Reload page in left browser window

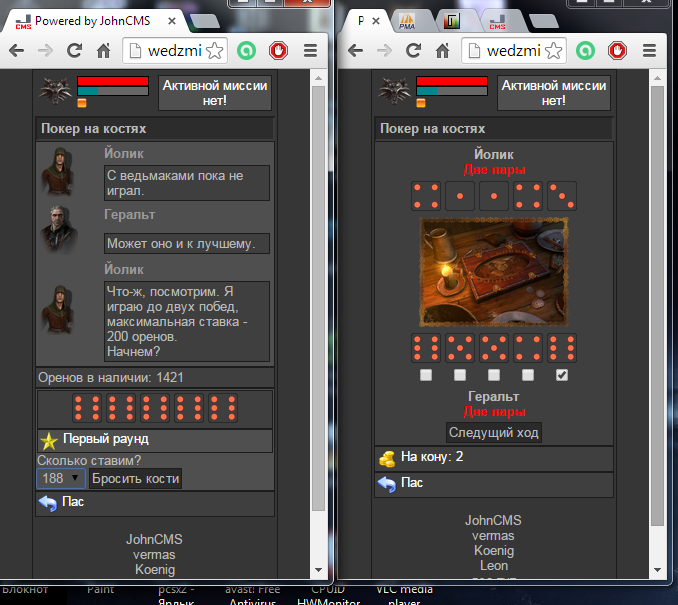pyautogui.click(x=74, y=51)
